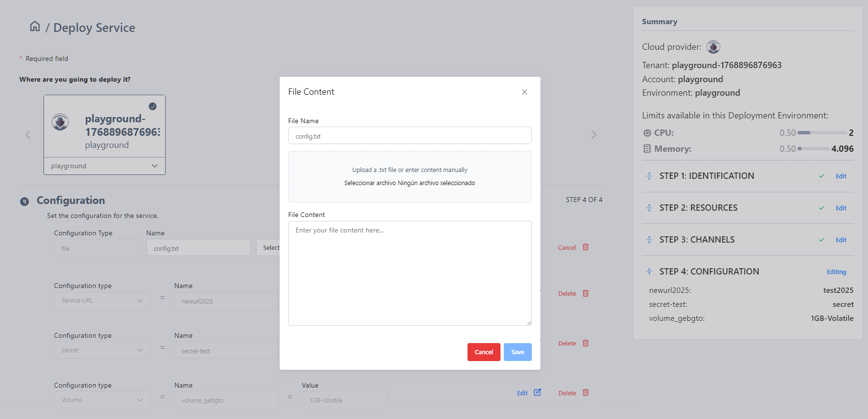Click the home breadcrumb icon
Viewport: 868px width, 419px height.
click(x=35, y=26)
